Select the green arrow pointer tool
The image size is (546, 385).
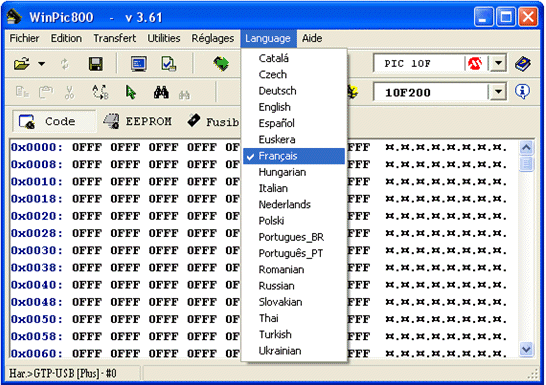point(131,92)
